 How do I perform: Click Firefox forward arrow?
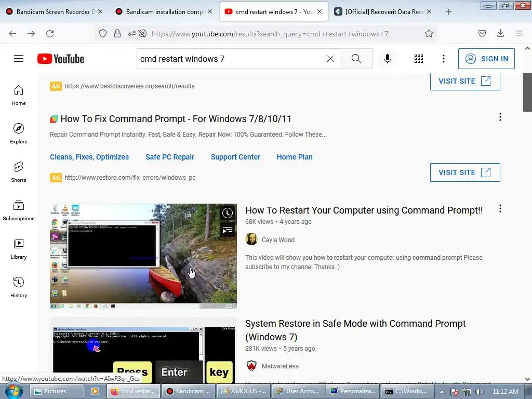coord(31,34)
